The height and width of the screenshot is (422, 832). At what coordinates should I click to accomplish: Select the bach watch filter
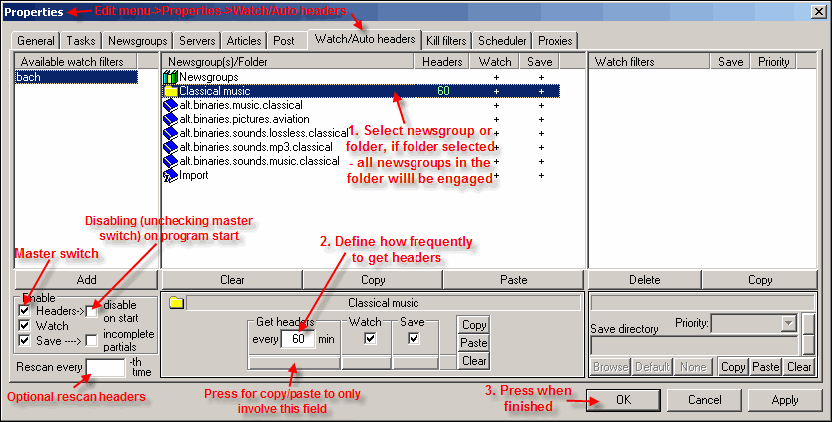[x=76, y=77]
